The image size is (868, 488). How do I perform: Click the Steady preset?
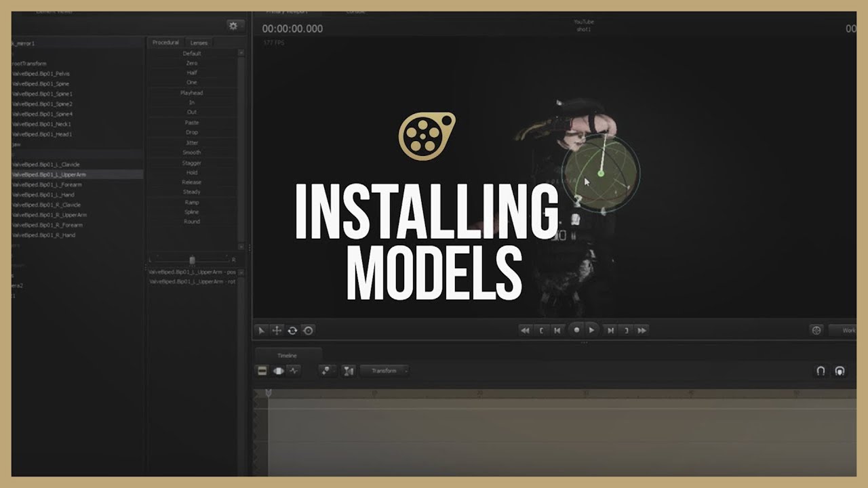pos(192,192)
